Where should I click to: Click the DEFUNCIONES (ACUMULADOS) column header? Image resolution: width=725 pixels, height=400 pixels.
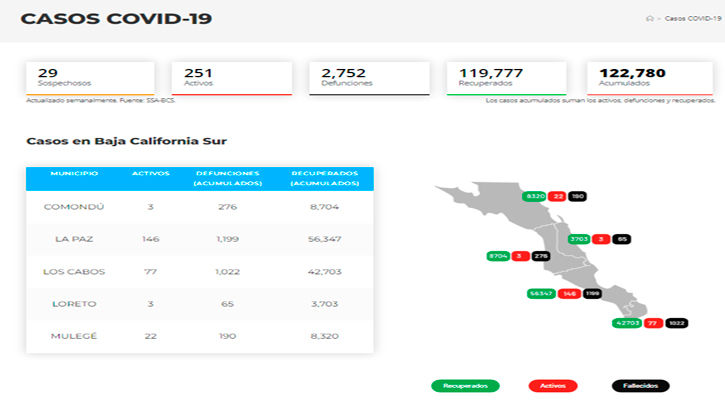click(x=227, y=178)
